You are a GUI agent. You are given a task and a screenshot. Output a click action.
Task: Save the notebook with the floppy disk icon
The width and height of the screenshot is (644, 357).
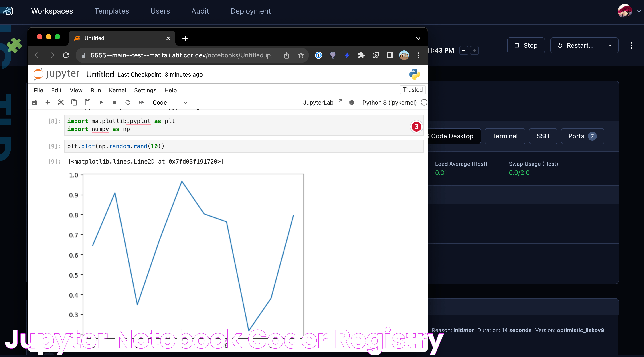[34, 103]
